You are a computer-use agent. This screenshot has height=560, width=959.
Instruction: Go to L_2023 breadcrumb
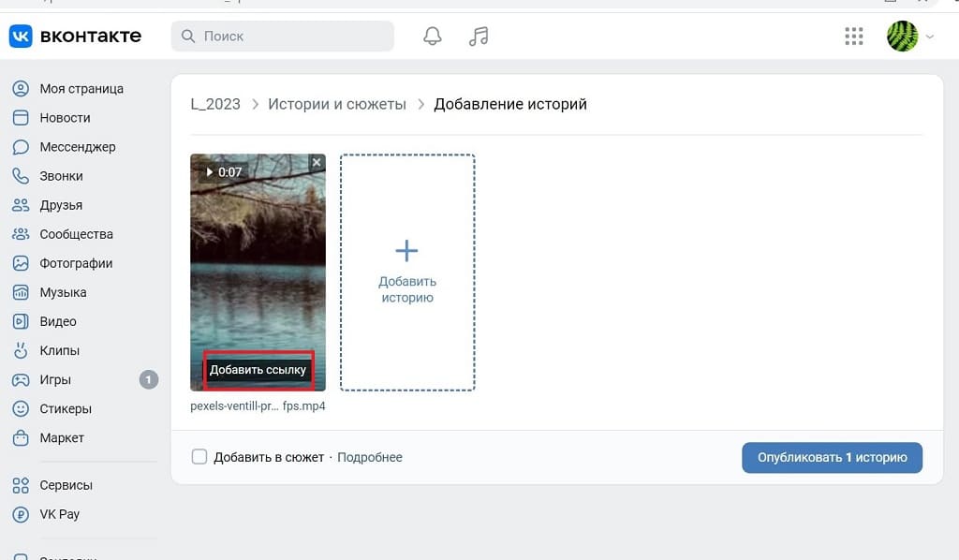pyautogui.click(x=215, y=104)
